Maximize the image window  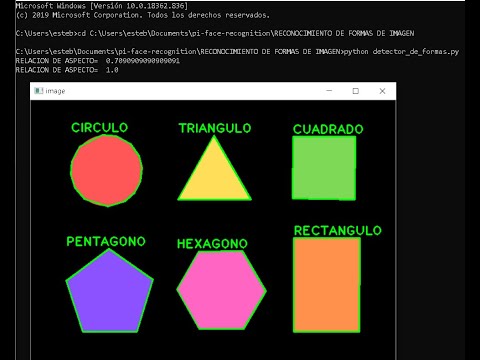pos(356,91)
